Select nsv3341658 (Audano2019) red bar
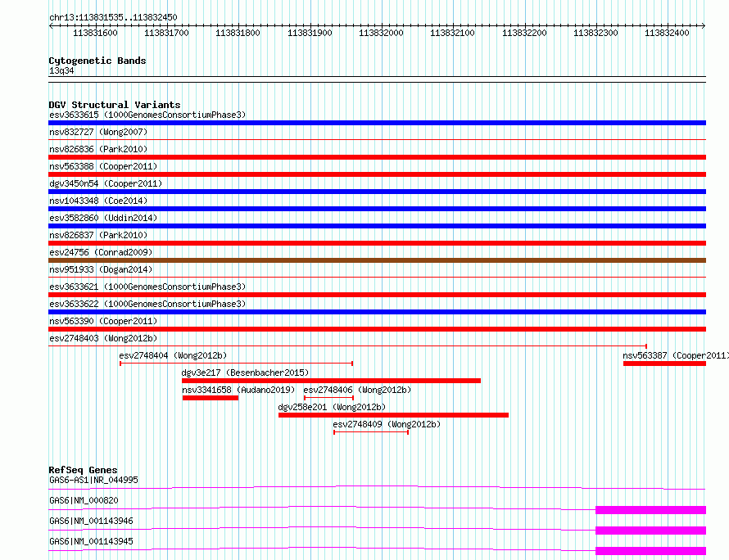 click(211, 398)
